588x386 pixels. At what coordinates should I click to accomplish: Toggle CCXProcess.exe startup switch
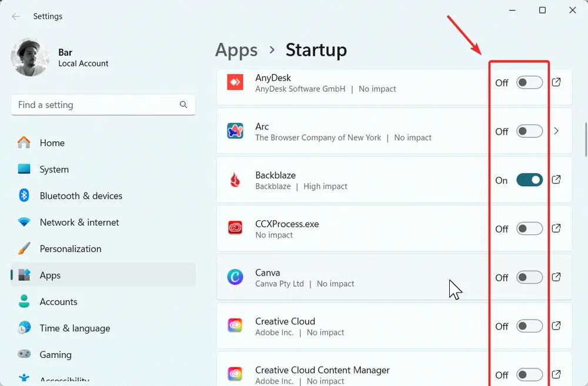coord(530,229)
